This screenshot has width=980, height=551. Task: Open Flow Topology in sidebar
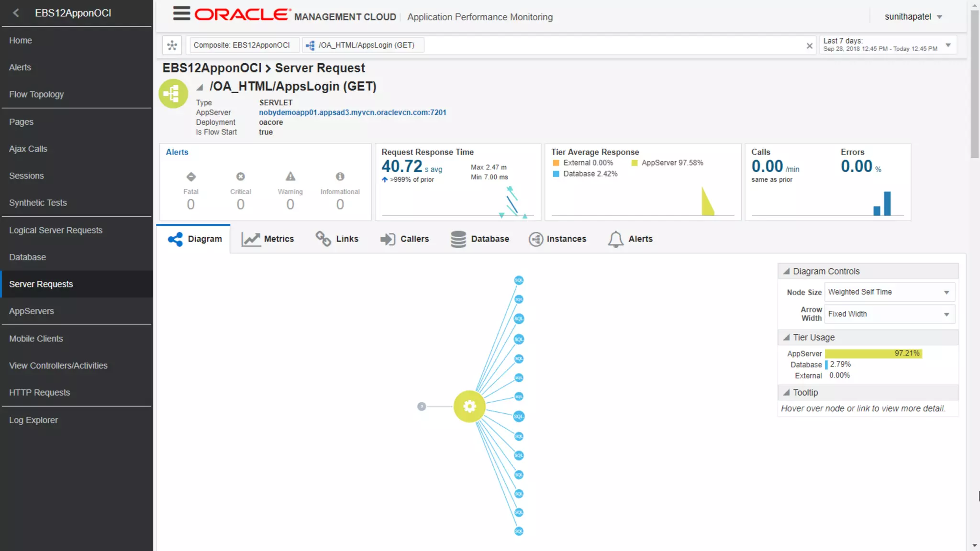tap(77, 95)
